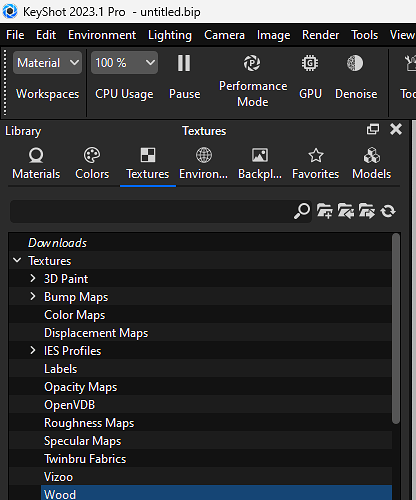Switch to the Environments library tab
416x500 pixels.
click(204, 164)
